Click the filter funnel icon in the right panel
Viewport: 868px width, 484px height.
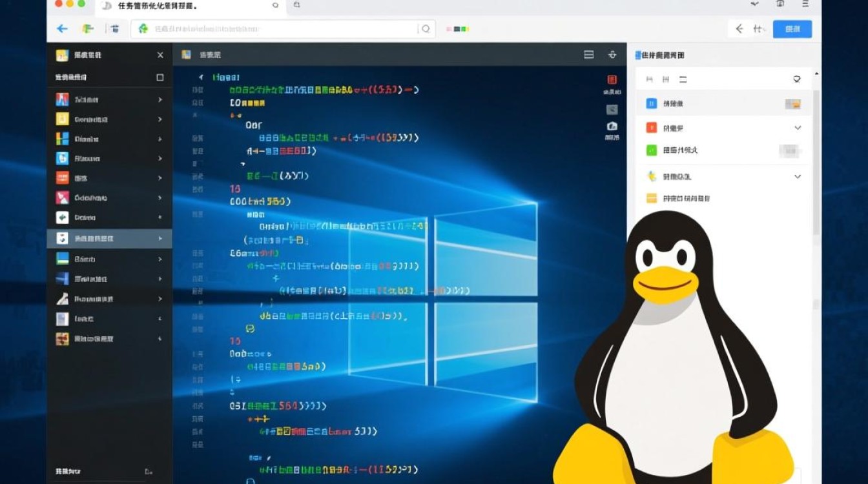click(x=796, y=79)
